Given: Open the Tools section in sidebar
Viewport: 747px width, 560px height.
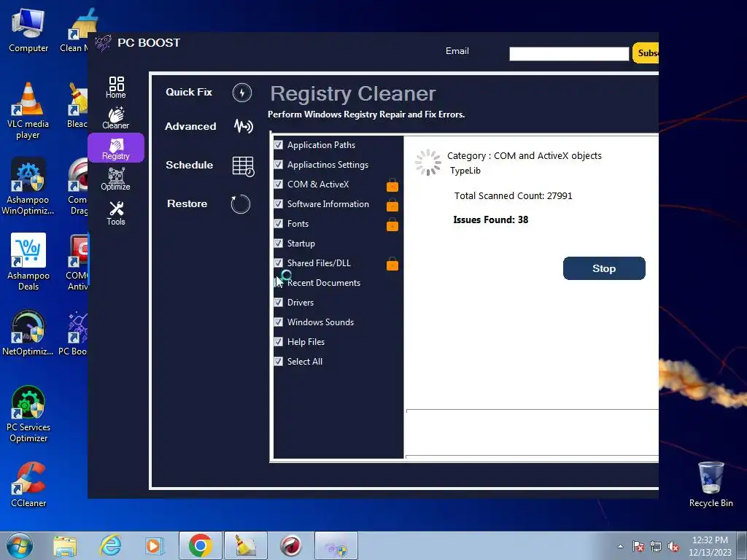Looking at the screenshot, I should coord(116,213).
